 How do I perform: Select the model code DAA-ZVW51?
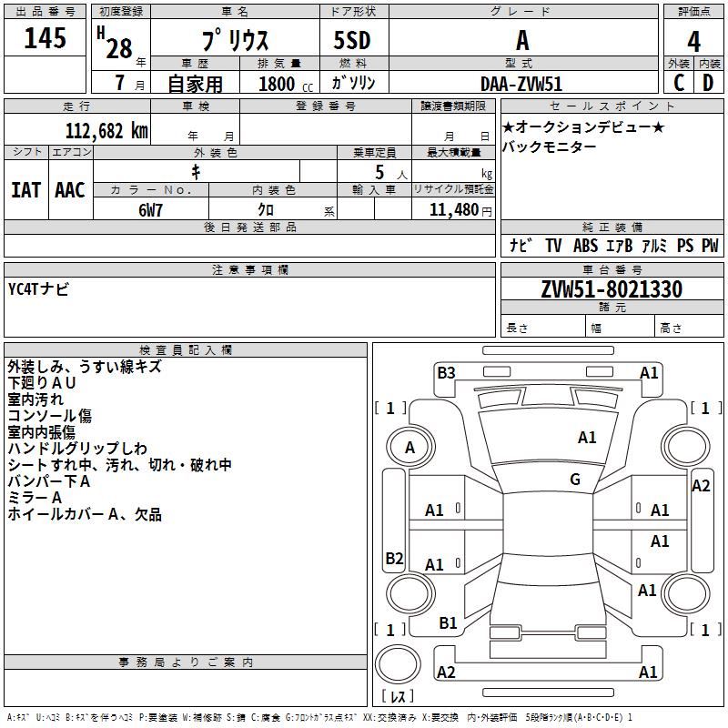521,83
